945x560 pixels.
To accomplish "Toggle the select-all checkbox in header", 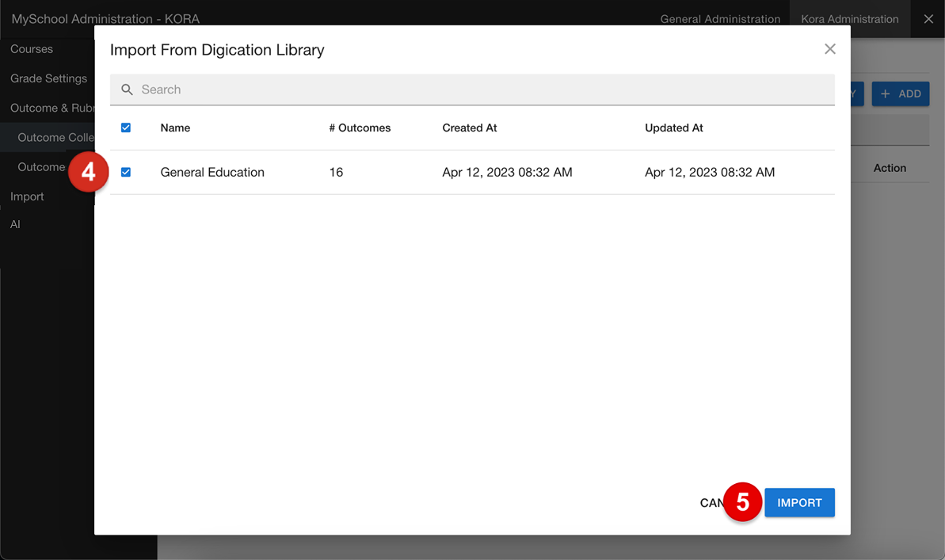I will coord(126,128).
